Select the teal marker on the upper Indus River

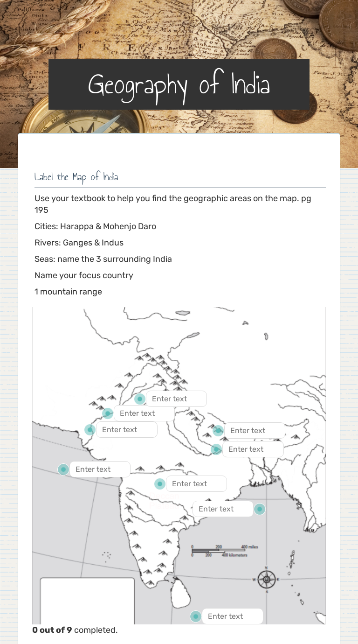pyautogui.click(x=107, y=413)
